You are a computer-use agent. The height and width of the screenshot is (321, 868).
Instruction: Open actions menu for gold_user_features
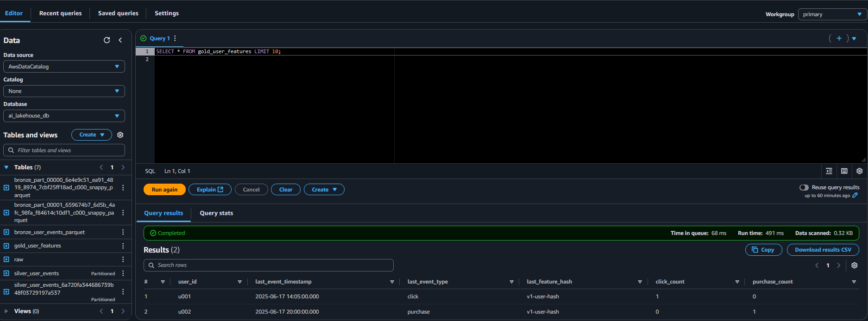tap(123, 246)
